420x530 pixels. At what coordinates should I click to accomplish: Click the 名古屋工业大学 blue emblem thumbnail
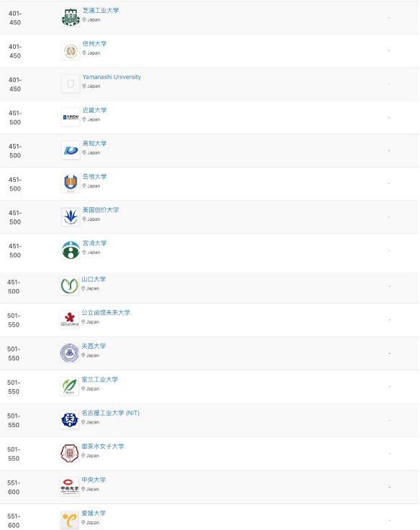(x=70, y=420)
